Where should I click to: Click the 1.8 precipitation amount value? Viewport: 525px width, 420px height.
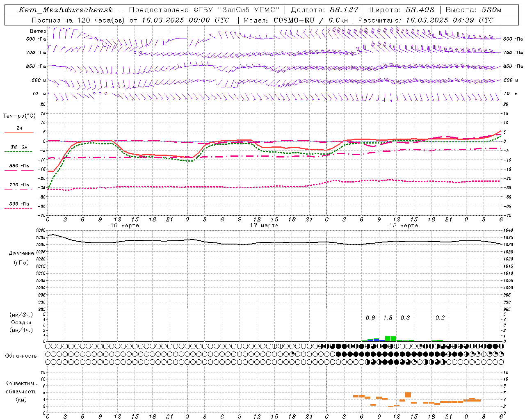(388, 317)
